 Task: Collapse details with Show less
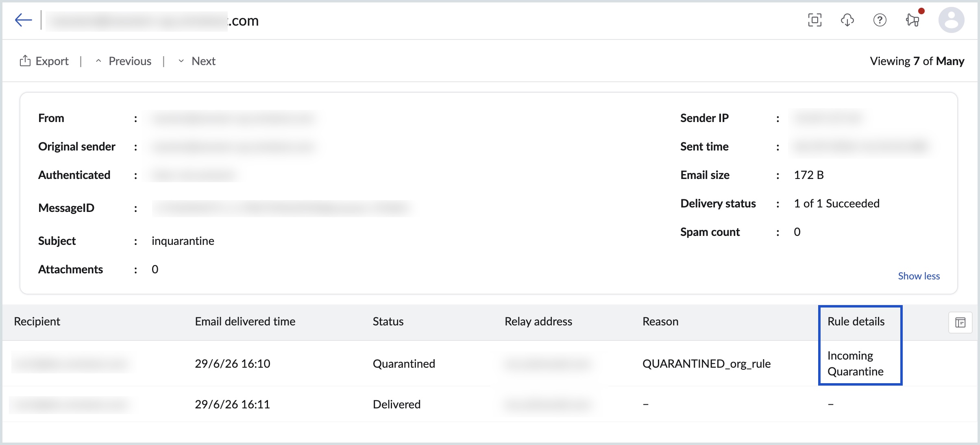pyautogui.click(x=919, y=276)
